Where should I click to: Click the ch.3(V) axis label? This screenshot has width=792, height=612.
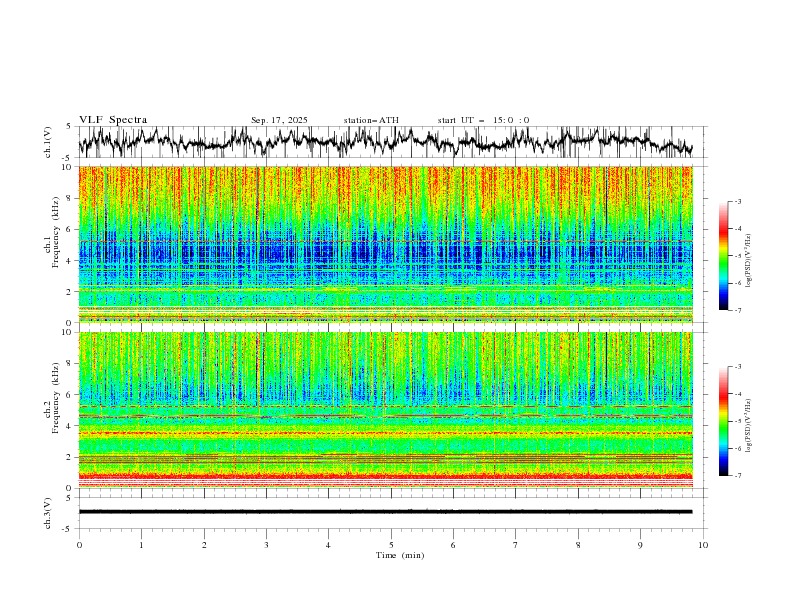pyautogui.click(x=48, y=513)
